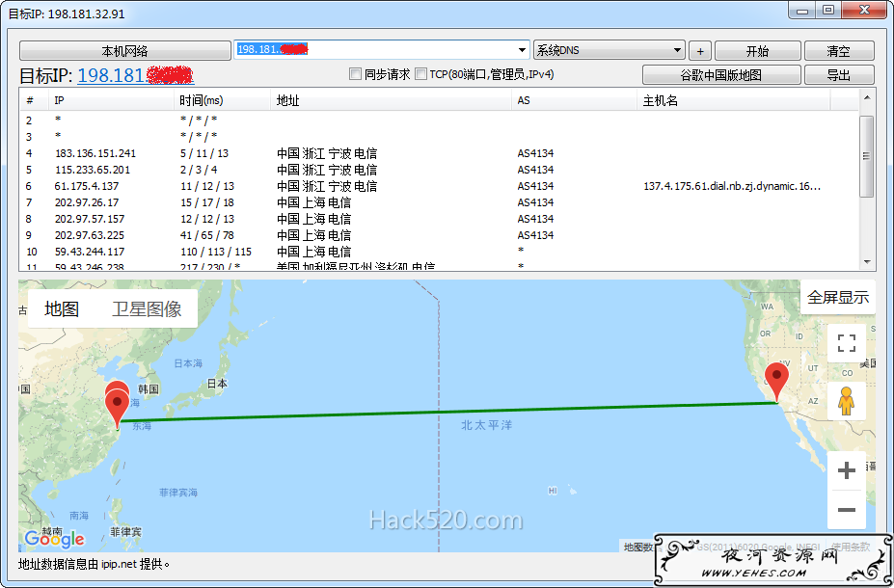The width and height of the screenshot is (894, 588).
Task: Click the list scroll up arrow
Action: click(867, 97)
